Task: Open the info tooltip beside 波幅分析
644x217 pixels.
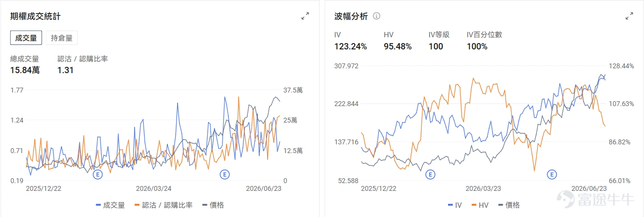Action: (376, 16)
